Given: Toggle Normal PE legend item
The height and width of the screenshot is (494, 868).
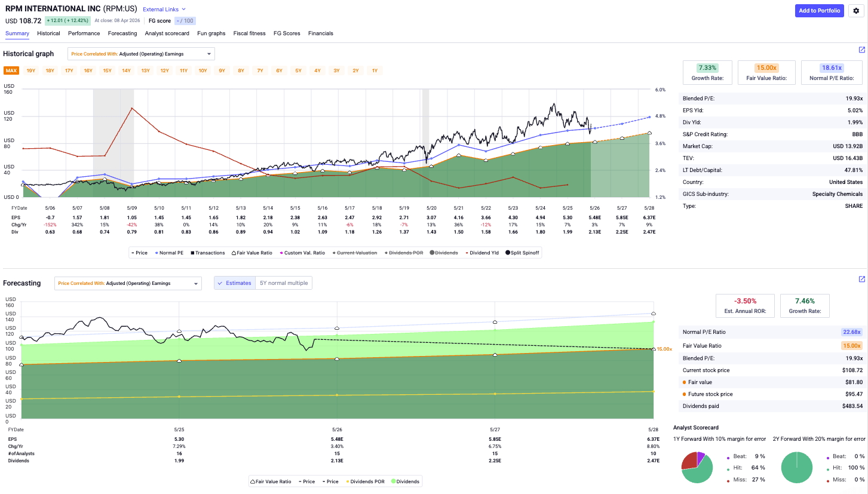Looking at the screenshot, I should [169, 253].
